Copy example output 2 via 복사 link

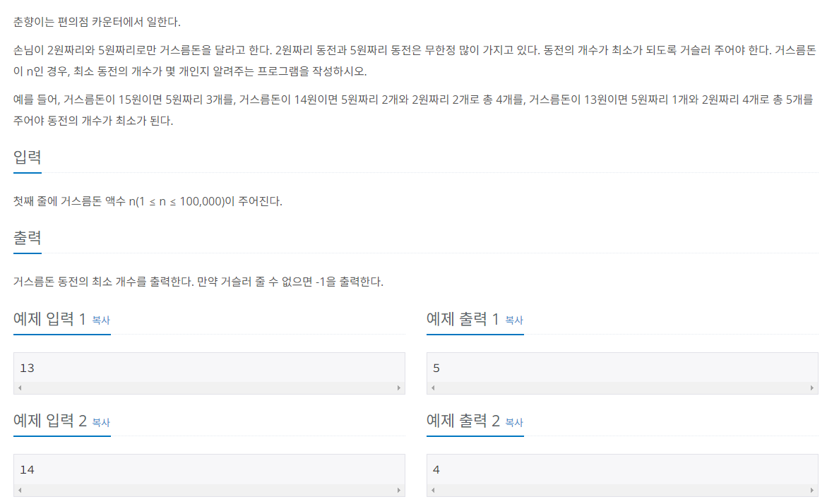[x=513, y=422]
